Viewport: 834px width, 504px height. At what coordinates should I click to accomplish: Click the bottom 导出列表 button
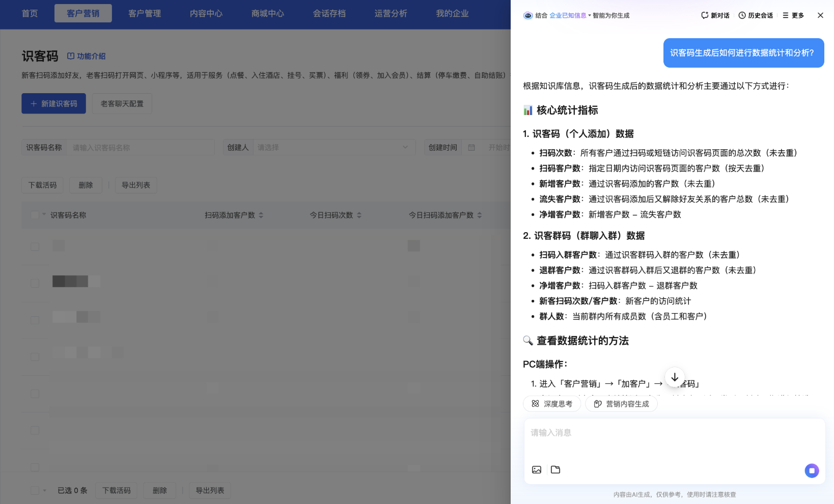tap(210, 490)
